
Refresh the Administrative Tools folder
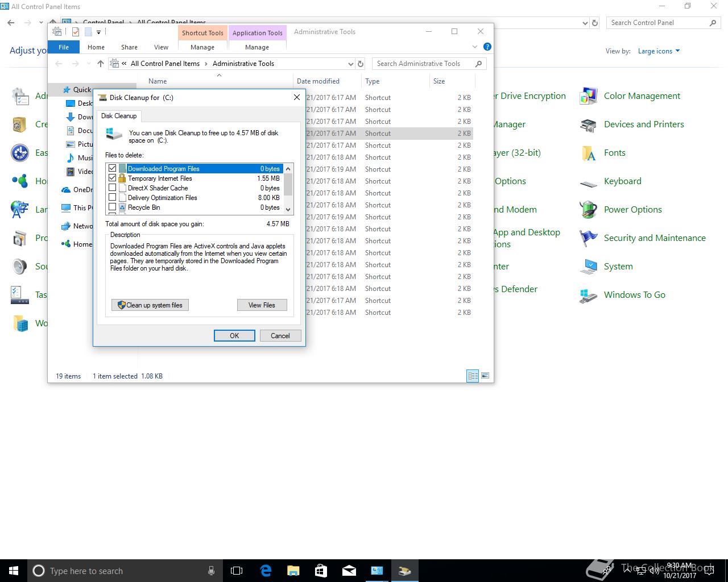tap(360, 64)
